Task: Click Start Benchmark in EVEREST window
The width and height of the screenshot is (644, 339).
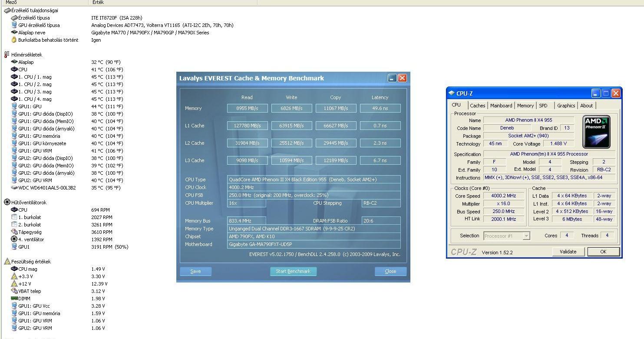Action: pos(293,271)
